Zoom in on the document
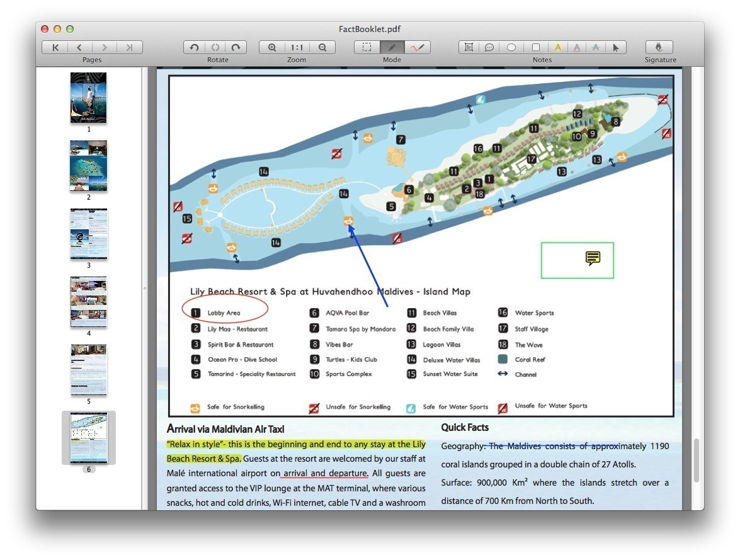This screenshot has height=560, width=740. click(x=271, y=47)
